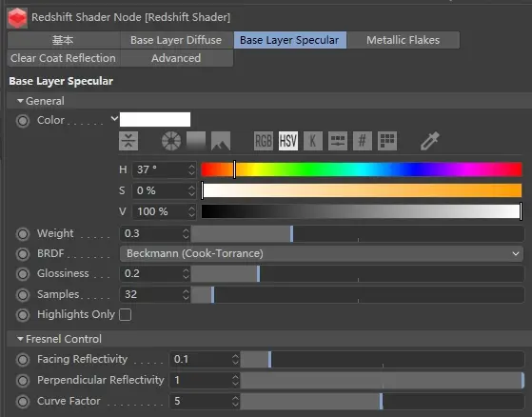Enable the Highlights Only checkbox
Screen dimensions: 532x417
pyautogui.click(x=126, y=315)
